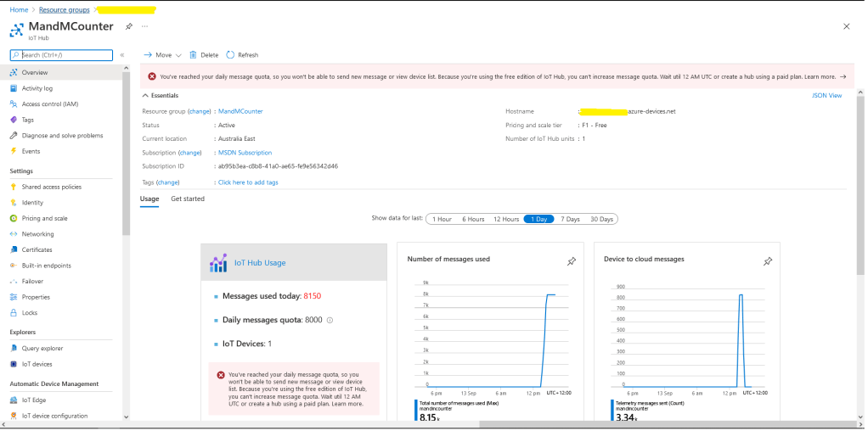The image size is (868, 431).
Task: Pin the Device to cloud messages chart
Action: 768,262
